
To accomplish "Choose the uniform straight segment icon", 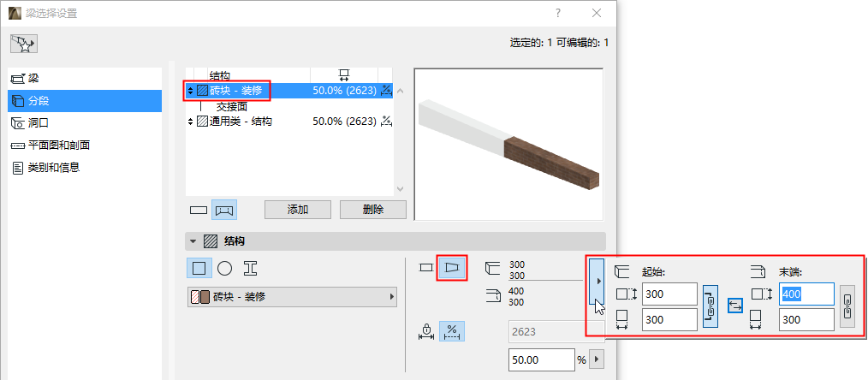I will 425,268.
